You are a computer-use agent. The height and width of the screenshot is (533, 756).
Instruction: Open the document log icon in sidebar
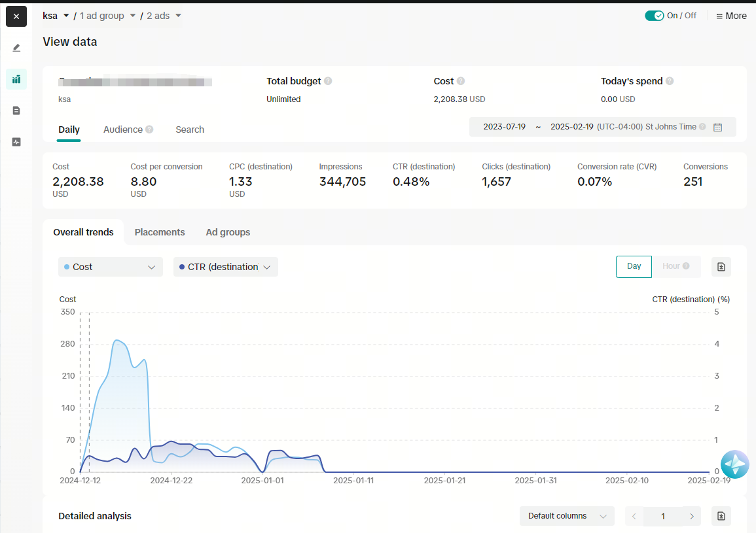(x=16, y=111)
